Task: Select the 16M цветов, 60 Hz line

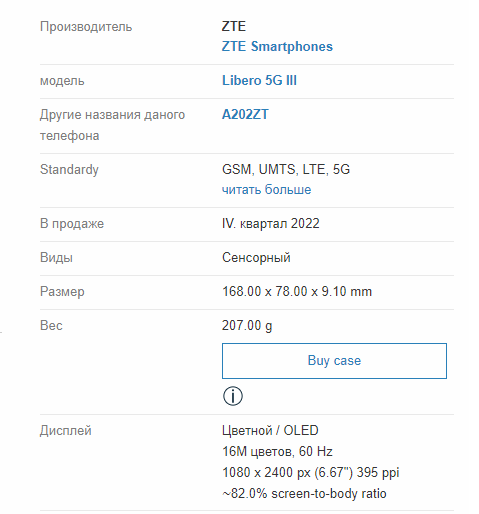Action: pyautogui.click(x=277, y=451)
